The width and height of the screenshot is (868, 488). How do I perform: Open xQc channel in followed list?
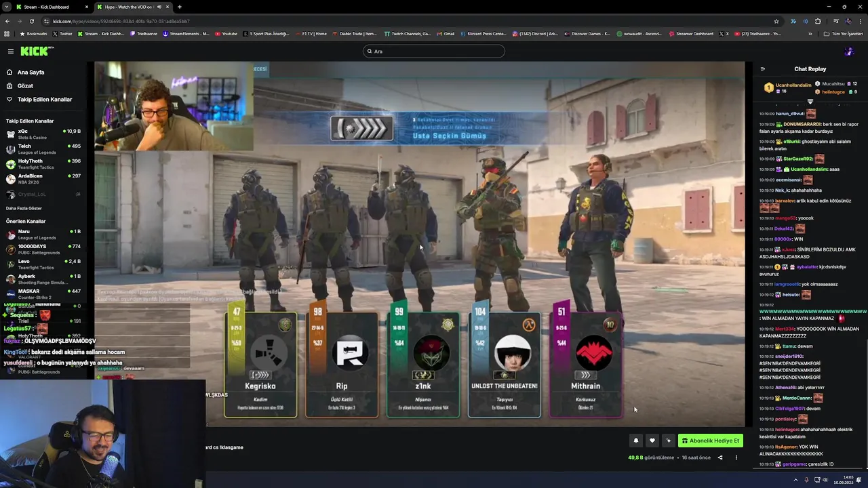tap(43, 134)
